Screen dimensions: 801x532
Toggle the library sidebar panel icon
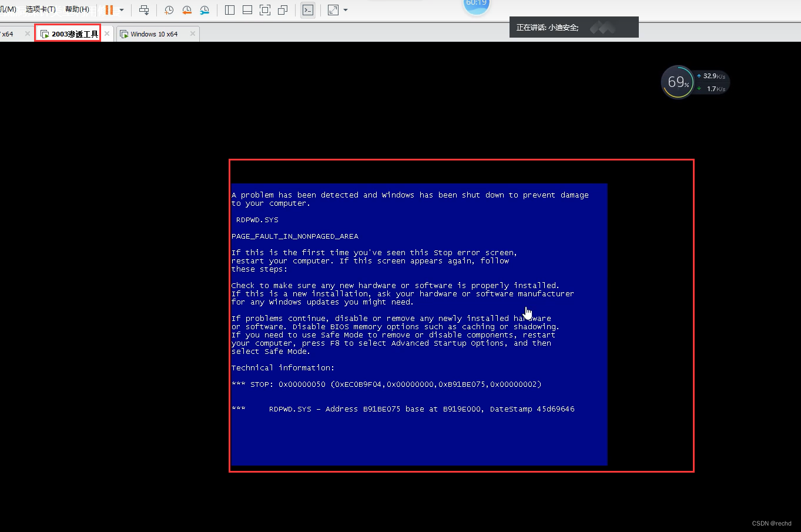pos(230,10)
